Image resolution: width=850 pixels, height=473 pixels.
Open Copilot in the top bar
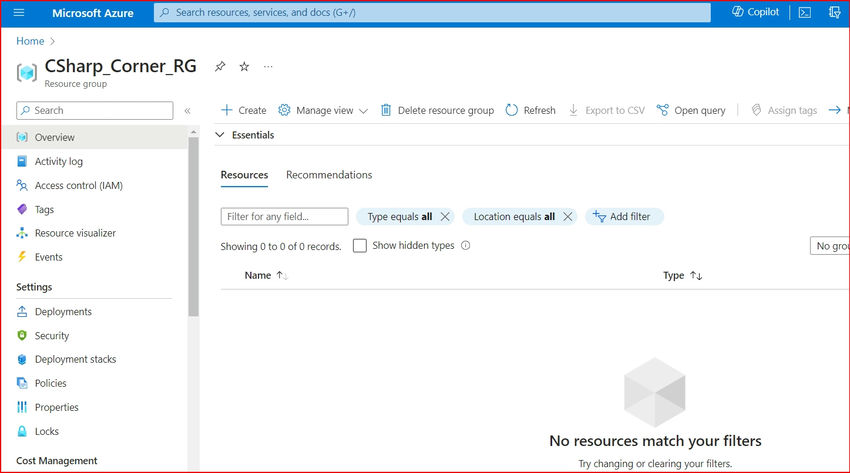755,12
